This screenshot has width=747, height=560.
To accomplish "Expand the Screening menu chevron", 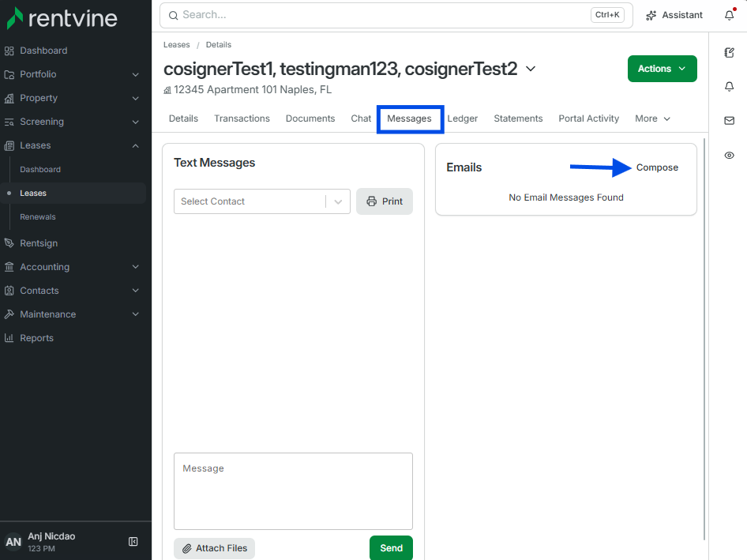I will 135,122.
